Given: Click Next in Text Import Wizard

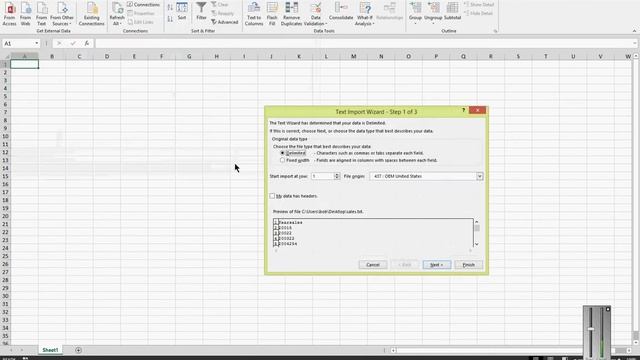Looking at the screenshot, I should coord(437,265).
